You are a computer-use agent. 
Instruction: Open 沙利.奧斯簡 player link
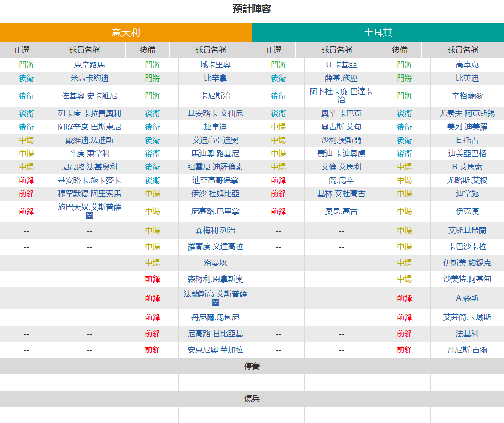click(341, 140)
